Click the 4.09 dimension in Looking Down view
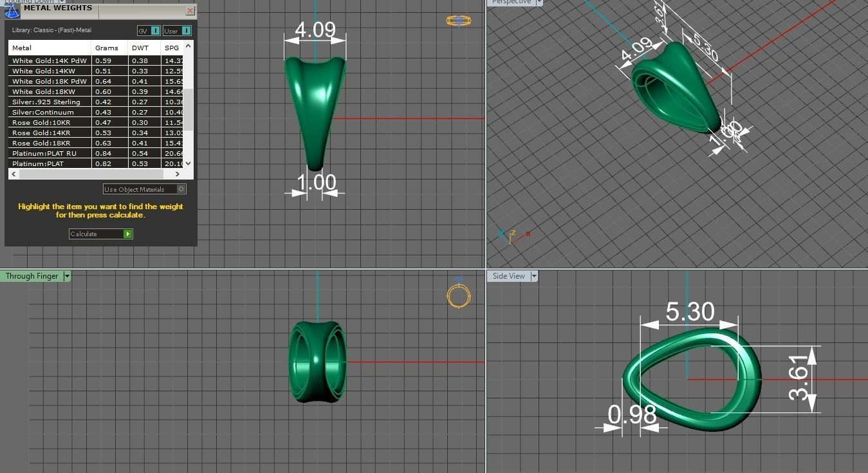Viewport: 868px width, 473px height. (x=315, y=30)
